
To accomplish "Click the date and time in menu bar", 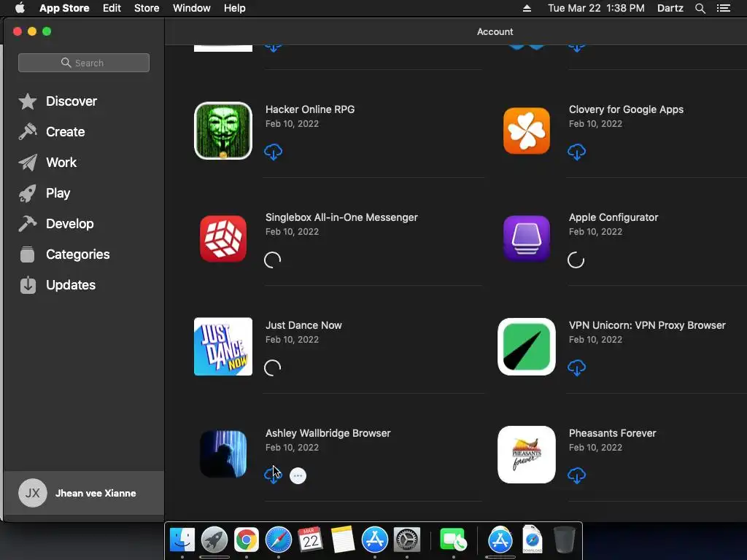I will [x=596, y=8].
